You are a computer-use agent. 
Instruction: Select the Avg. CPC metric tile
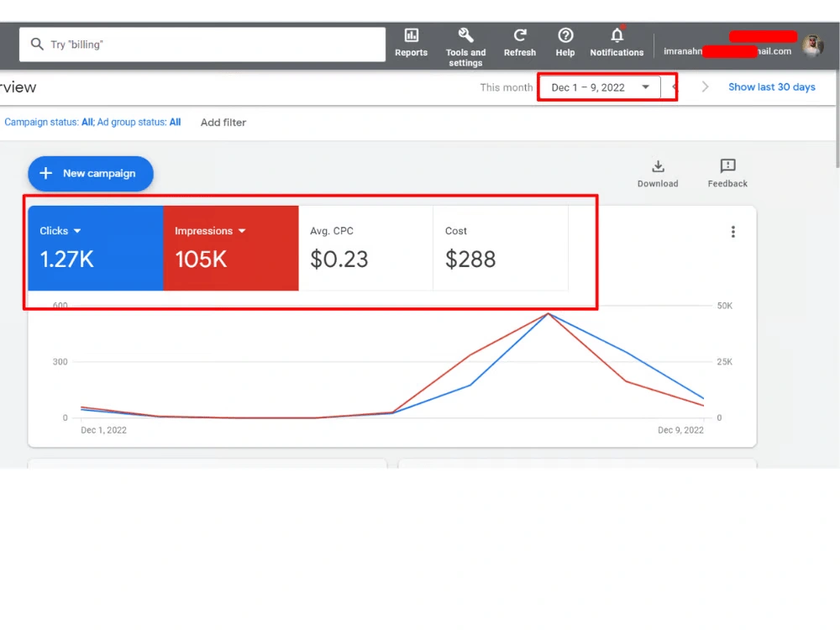pos(366,248)
